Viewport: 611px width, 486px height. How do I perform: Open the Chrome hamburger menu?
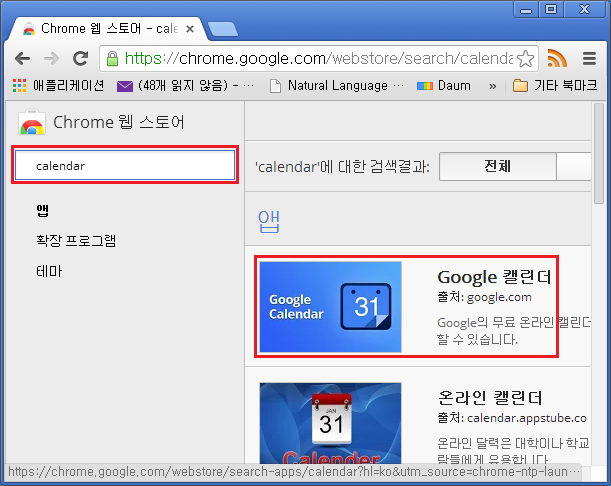[x=590, y=58]
